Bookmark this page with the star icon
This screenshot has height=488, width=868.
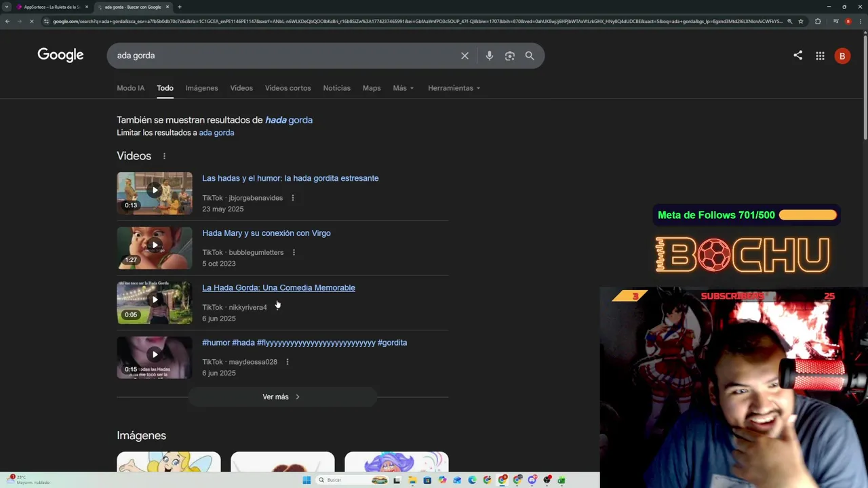(x=801, y=21)
